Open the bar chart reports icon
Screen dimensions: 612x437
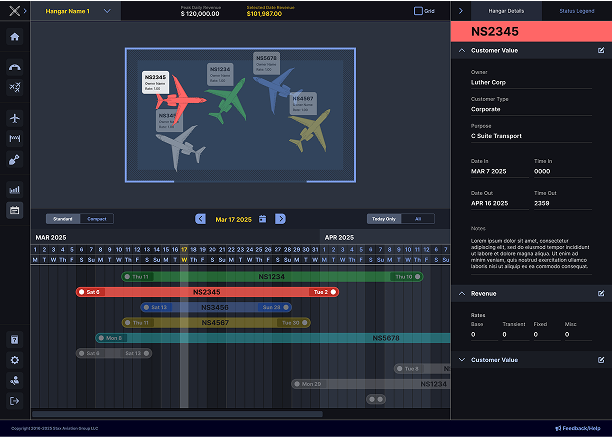15,188
